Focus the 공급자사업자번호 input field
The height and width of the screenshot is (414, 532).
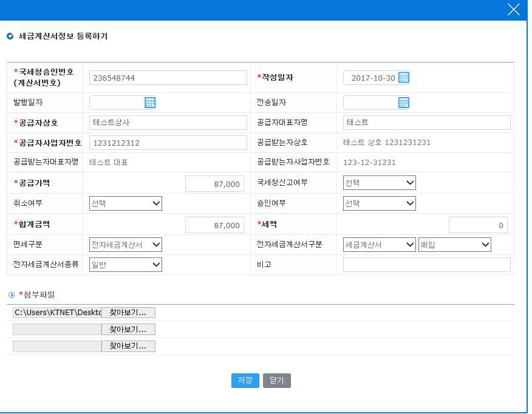tap(168, 143)
